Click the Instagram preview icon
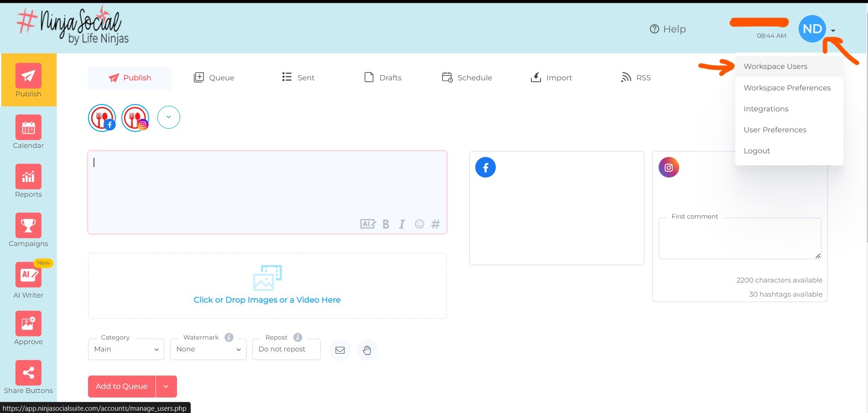This screenshot has width=868, height=413. [669, 167]
